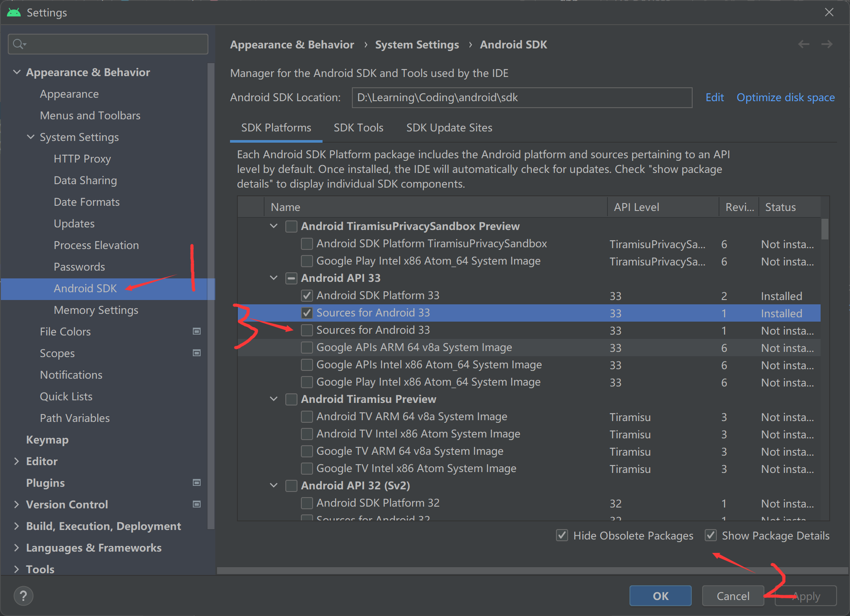Click the Android logo in title bar
This screenshot has width=850, height=616.
coord(14,13)
